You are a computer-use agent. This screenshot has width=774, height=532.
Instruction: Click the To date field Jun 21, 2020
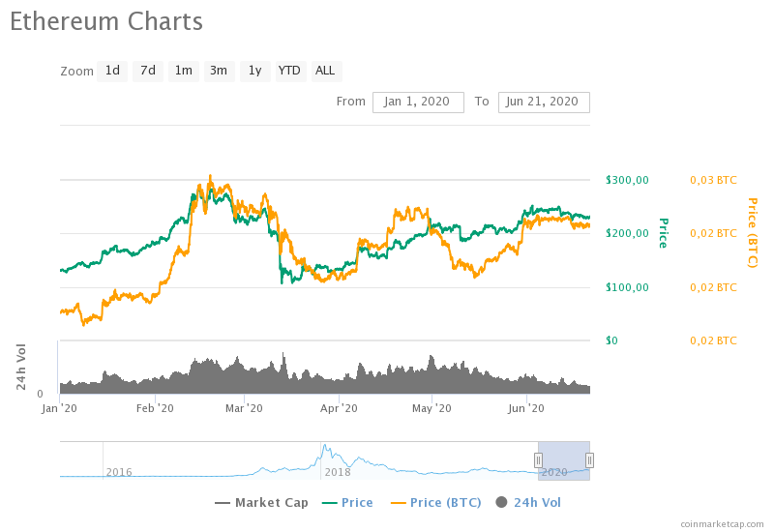pos(544,103)
